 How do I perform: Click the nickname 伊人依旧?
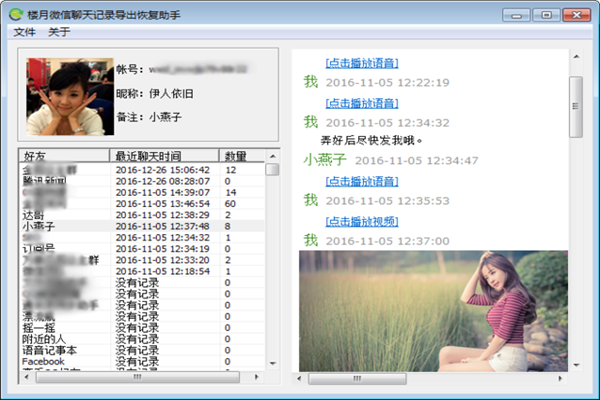tap(171, 93)
